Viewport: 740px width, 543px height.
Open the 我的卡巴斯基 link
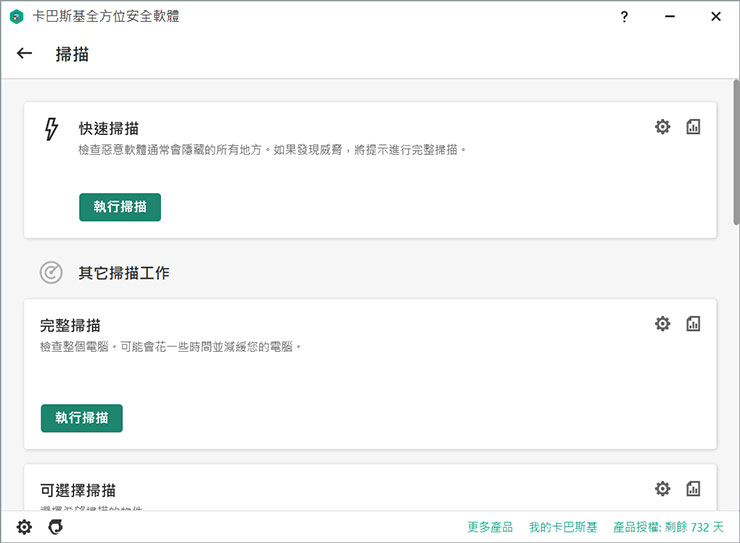click(x=563, y=527)
